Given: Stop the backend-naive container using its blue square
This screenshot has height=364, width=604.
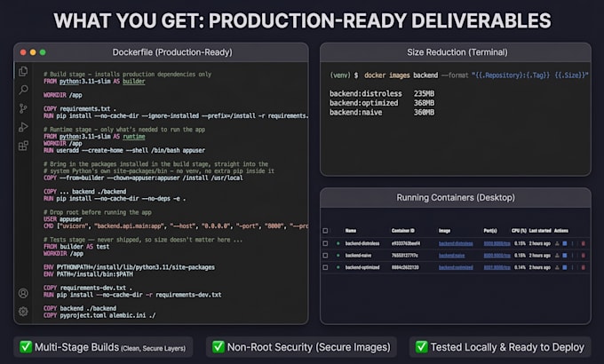Looking at the screenshot, I should tap(565, 256).
